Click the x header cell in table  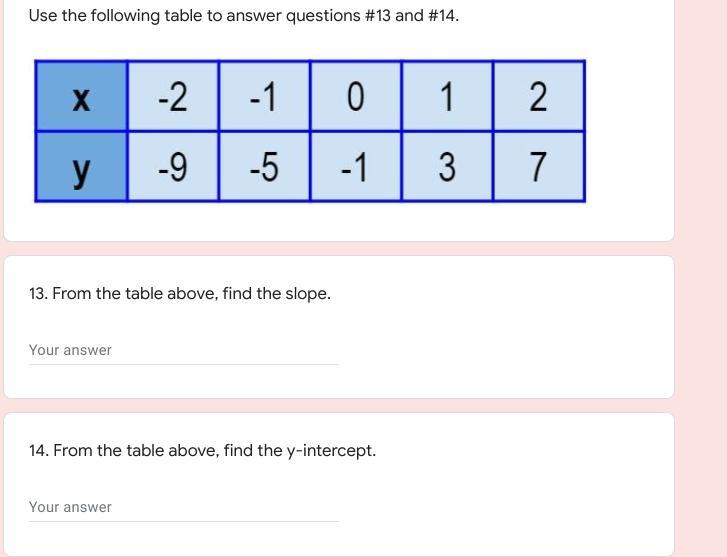[x=81, y=97]
